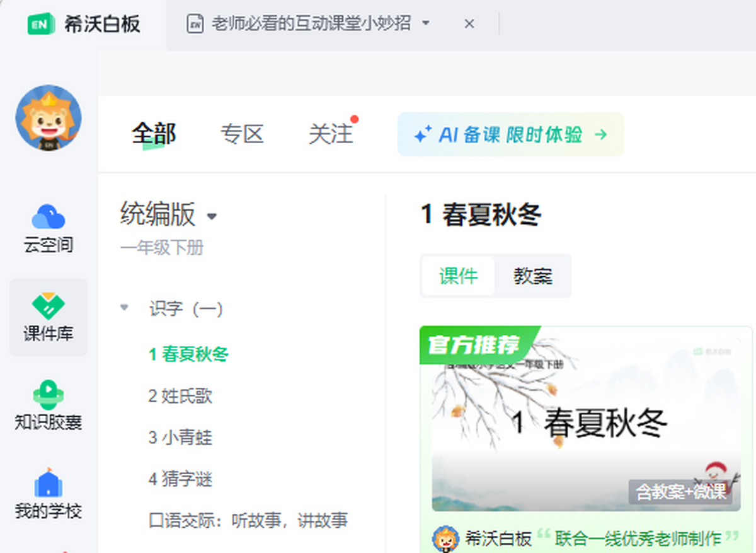The height and width of the screenshot is (553, 756).
Task: Select the 课件 tab
Action: (457, 276)
